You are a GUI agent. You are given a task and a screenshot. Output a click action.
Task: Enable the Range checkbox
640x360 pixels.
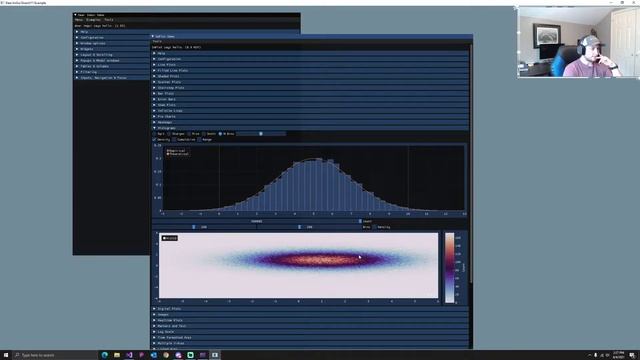[200, 140]
